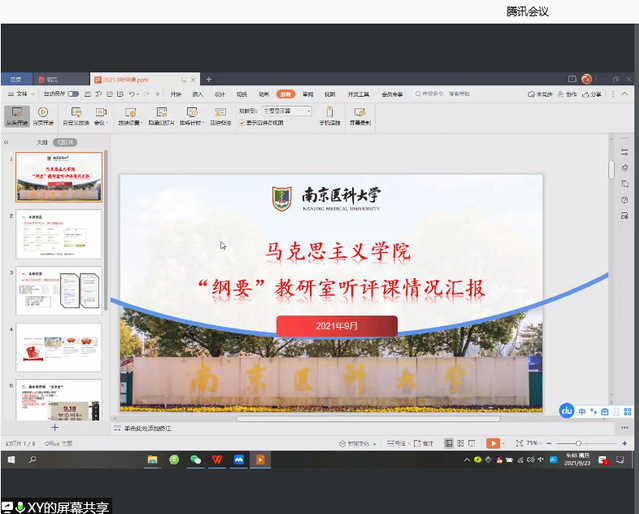
Task: Click the redo arrow icon
Action: [146, 94]
